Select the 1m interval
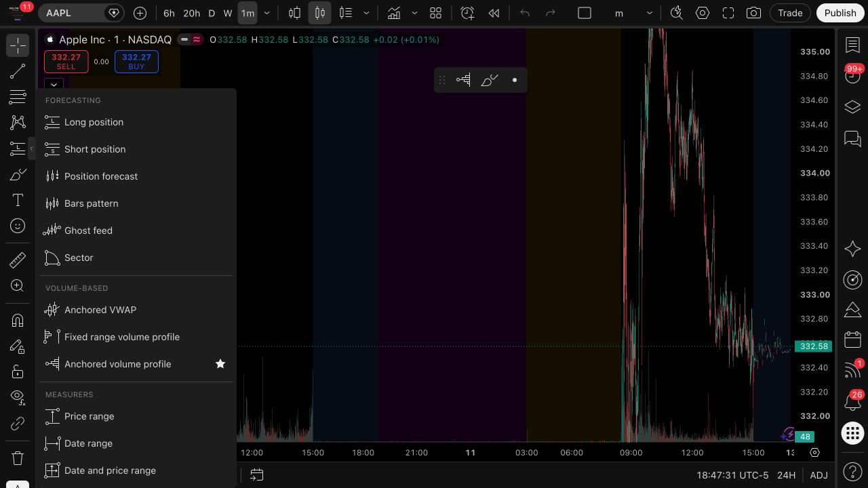 point(248,13)
